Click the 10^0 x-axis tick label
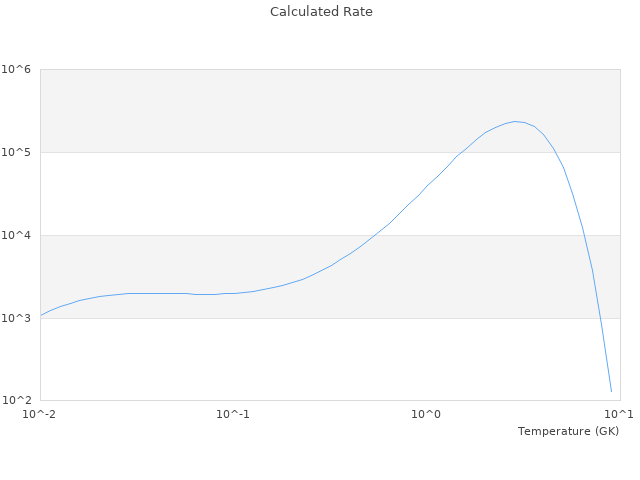 point(427,414)
